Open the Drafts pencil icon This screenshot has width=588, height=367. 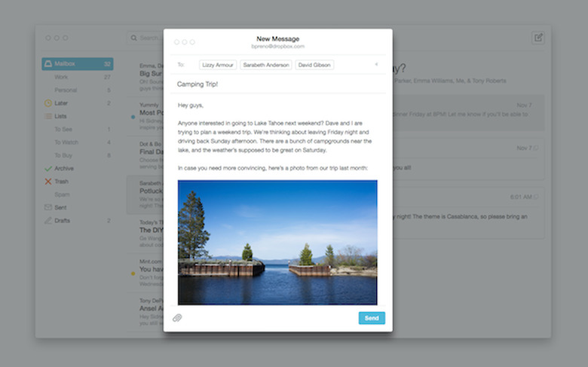(x=48, y=220)
